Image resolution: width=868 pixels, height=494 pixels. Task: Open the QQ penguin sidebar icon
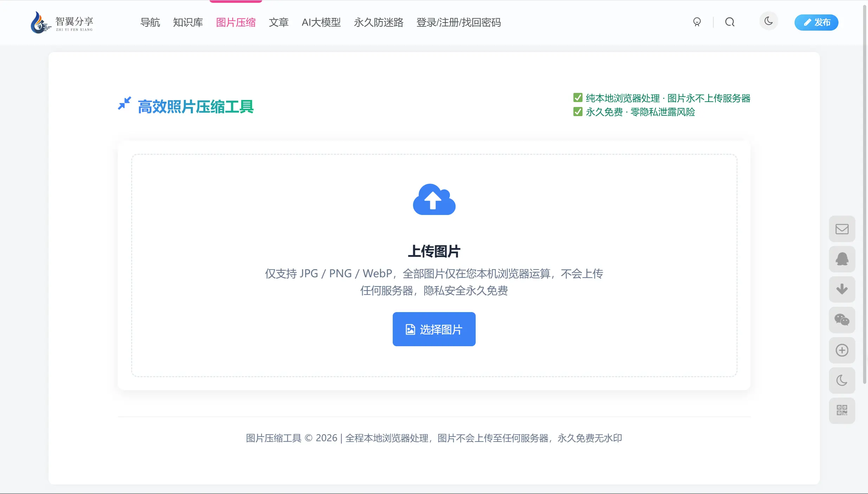click(x=842, y=259)
